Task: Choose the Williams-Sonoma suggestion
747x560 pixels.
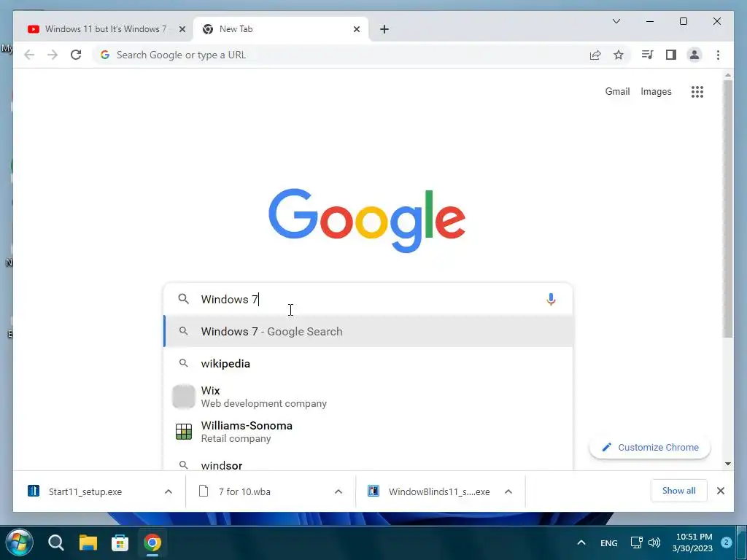Action: 368,432
